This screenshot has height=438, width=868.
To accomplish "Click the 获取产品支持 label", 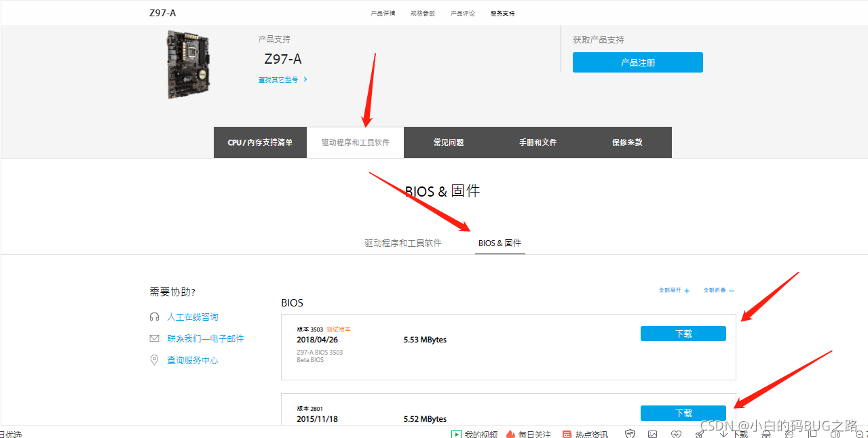I will pos(599,40).
